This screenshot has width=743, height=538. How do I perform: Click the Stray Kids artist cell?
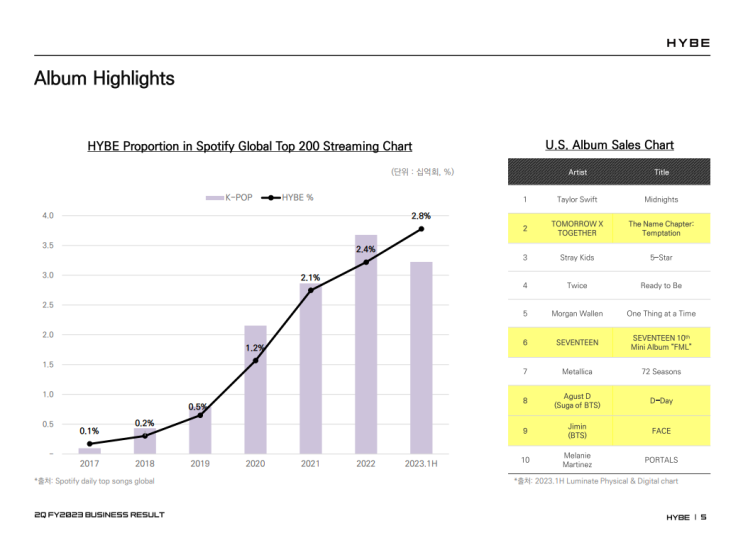[x=577, y=257]
